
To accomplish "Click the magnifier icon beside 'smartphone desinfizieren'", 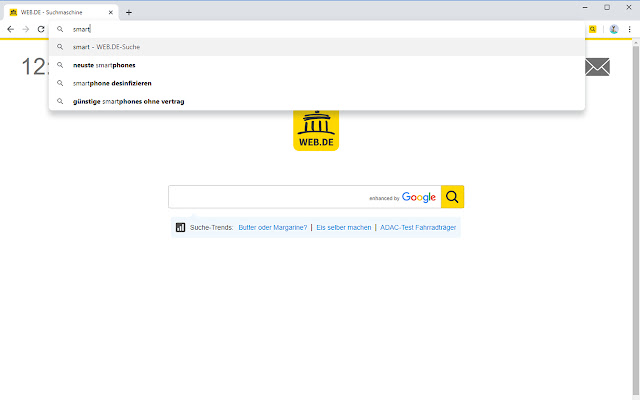I will click(60, 83).
